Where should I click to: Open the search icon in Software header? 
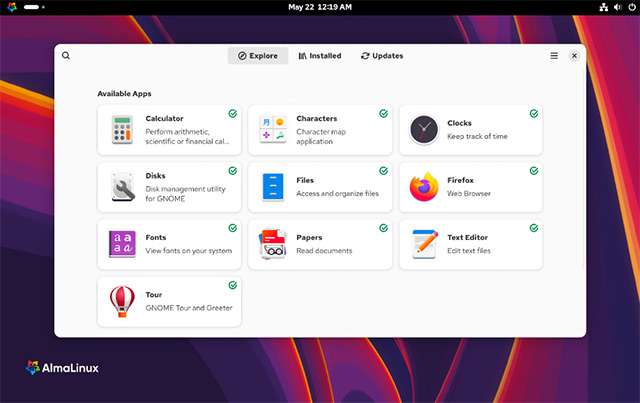pos(66,56)
